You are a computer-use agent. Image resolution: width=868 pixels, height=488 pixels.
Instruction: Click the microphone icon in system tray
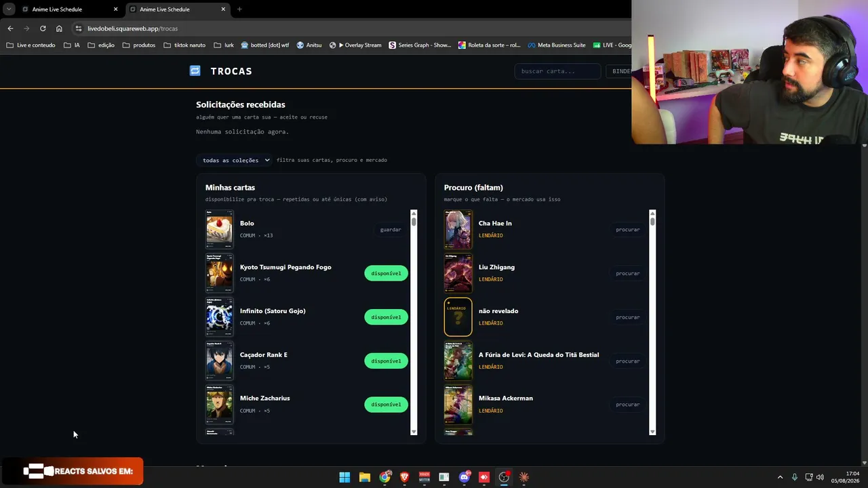coord(794,477)
